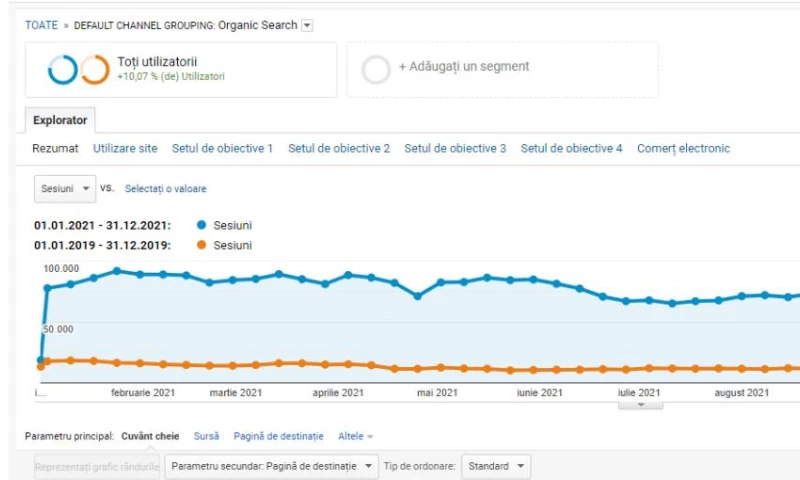Click the Reprezentați grafic rândurile button
The image size is (800, 480).
click(x=97, y=467)
